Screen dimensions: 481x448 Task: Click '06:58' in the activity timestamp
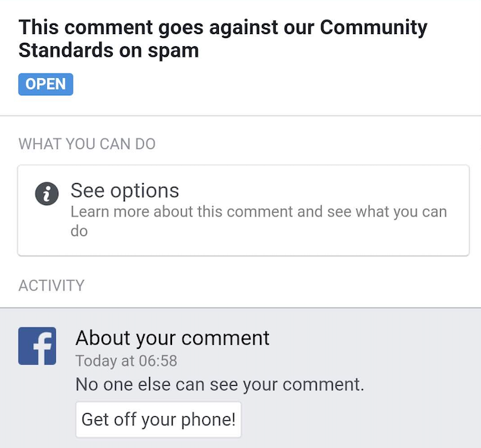pyautogui.click(x=159, y=361)
